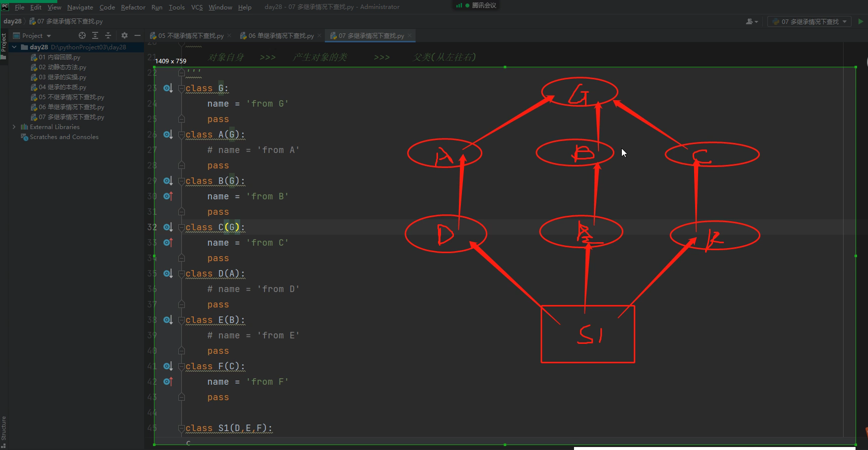Screen dimensions: 868x450
Task: Open the Window menu
Action: 220,7
